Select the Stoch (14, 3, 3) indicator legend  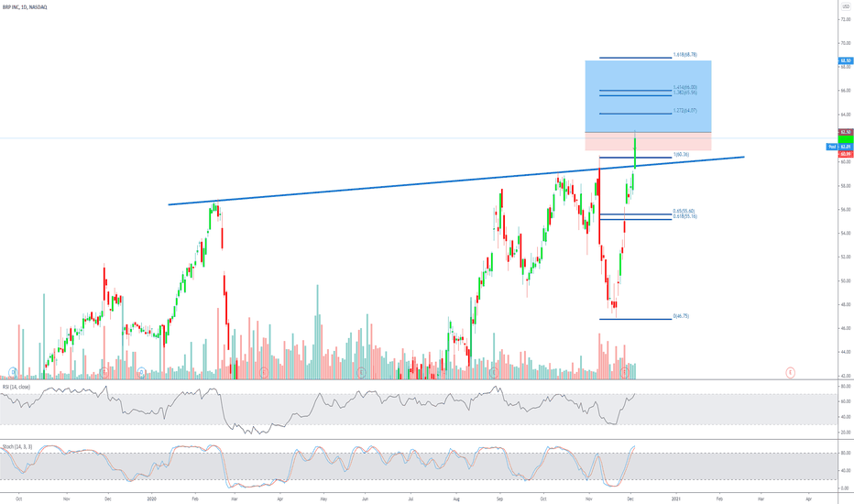pyautogui.click(x=17, y=447)
